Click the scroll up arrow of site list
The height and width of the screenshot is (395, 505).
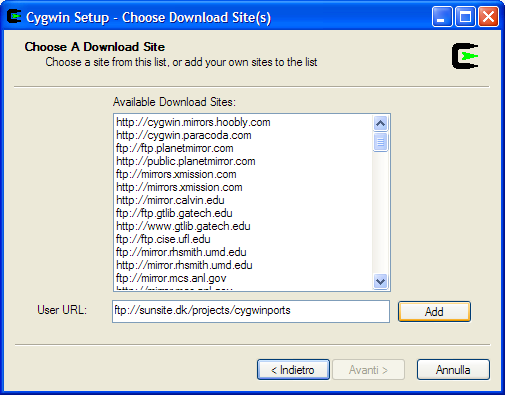point(380,124)
